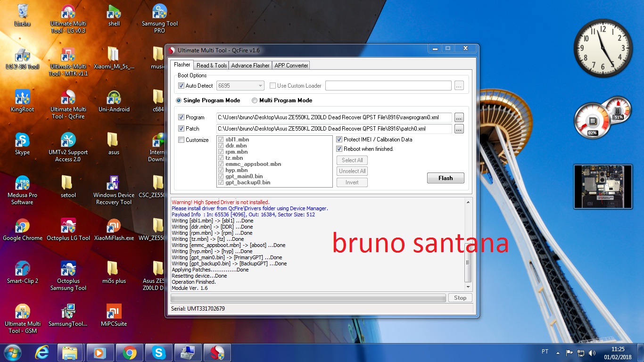
Task: Select Multi Program Mode radio button
Action: click(255, 100)
